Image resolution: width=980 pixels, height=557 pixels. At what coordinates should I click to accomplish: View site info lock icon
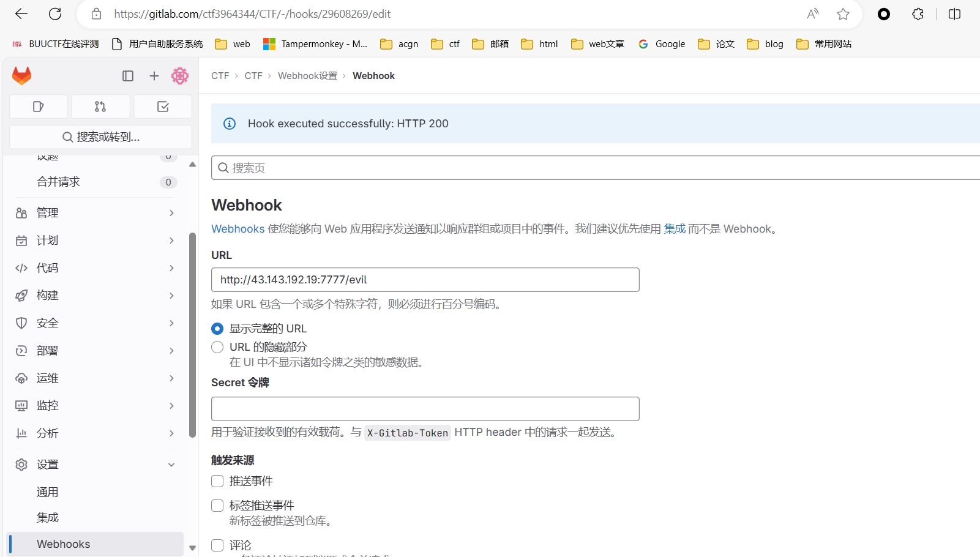pos(96,13)
